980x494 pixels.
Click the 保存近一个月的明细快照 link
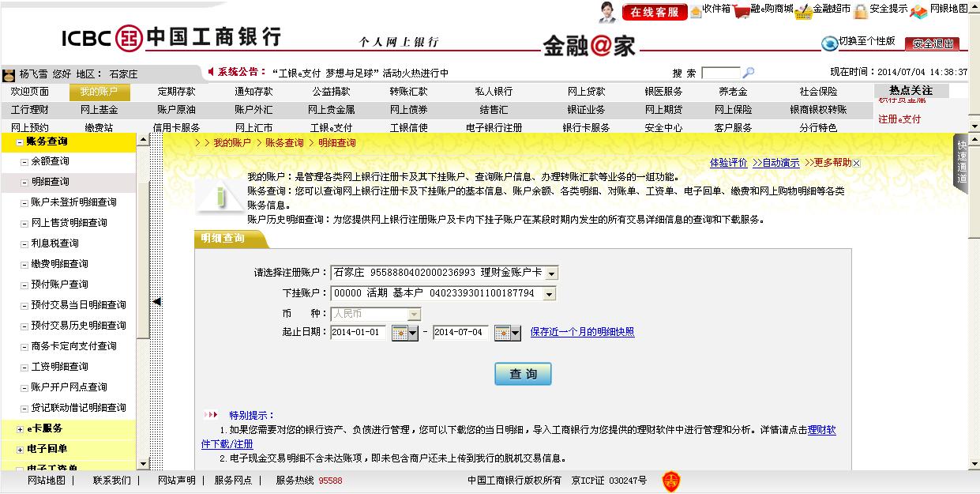pos(582,333)
